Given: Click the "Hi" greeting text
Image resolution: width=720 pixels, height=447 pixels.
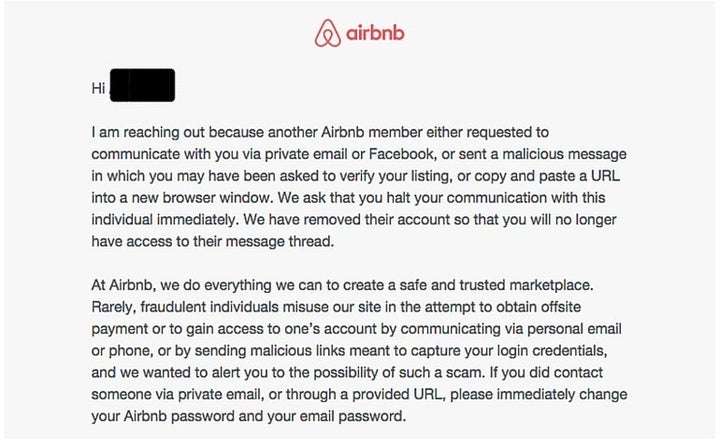Looking at the screenshot, I should (97, 88).
